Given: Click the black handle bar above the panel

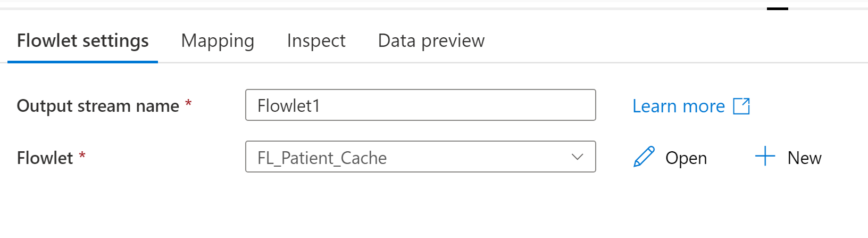Looking at the screenshot, I should click(x=777, y=9).
